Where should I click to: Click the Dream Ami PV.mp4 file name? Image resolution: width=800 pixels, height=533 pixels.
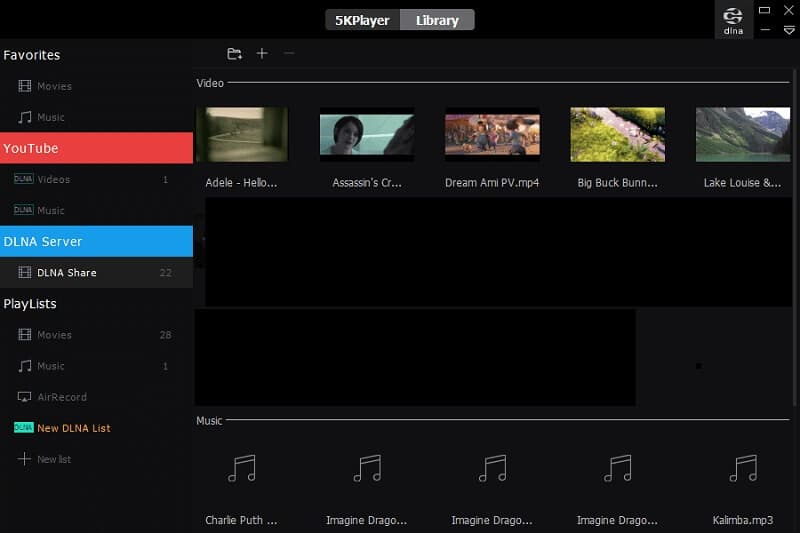click(x=492, y=183)
